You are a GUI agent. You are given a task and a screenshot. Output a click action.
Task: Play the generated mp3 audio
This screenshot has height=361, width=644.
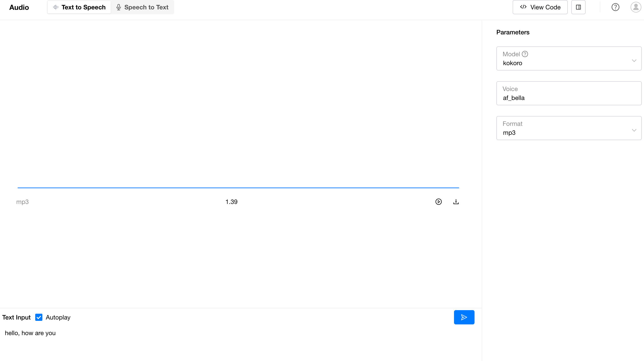pos(438,202)
